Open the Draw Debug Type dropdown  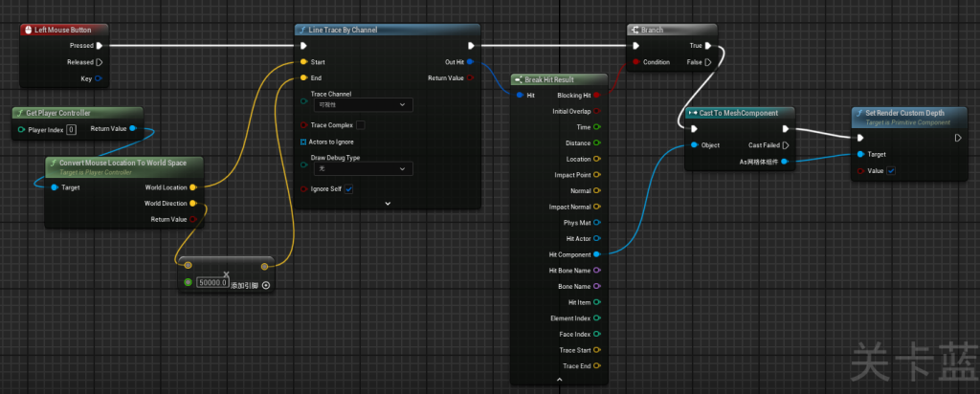[364, 168]
